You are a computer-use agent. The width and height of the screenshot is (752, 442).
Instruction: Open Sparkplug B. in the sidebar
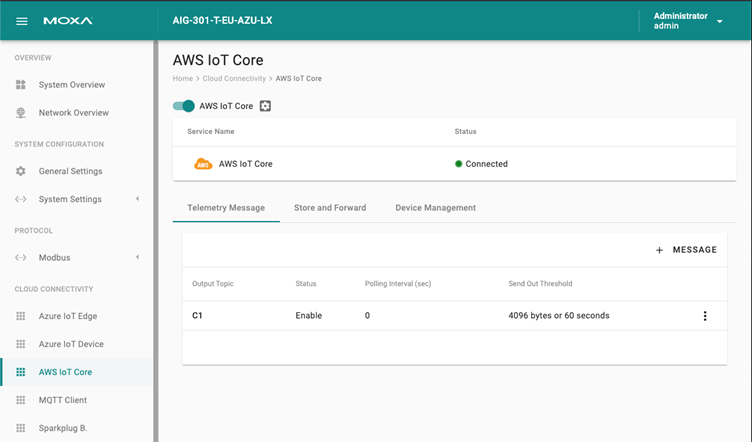point(63,428)
